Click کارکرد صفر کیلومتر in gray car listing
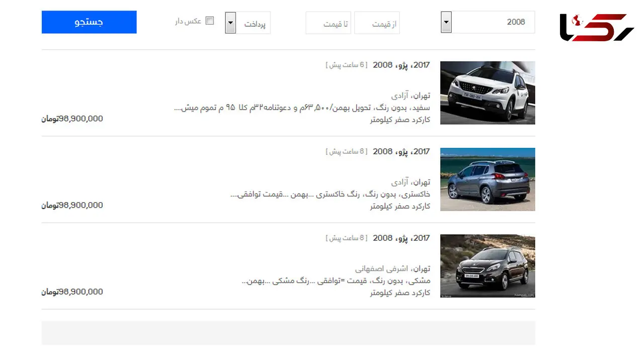This screenshot has height=362, width=644. click(x=400, y=206)
